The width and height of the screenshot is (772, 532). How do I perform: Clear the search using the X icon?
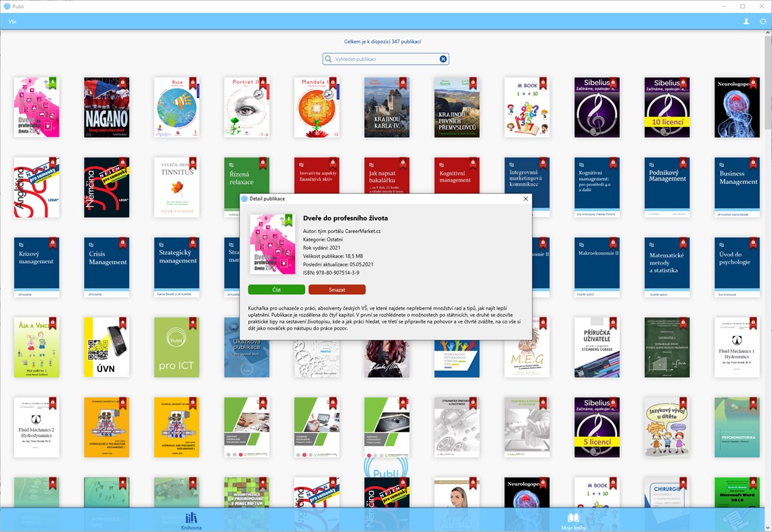point(443,59)
